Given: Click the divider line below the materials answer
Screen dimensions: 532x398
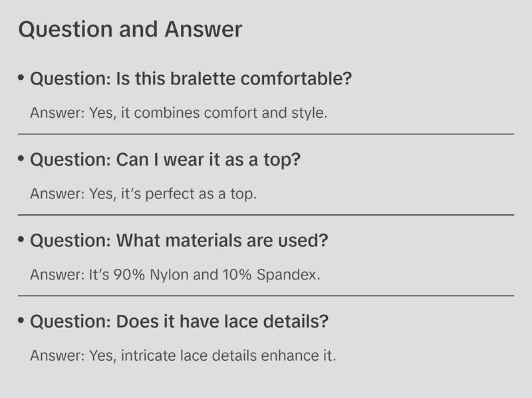Looking at the screenshot, I should click(x=266, y=296).
